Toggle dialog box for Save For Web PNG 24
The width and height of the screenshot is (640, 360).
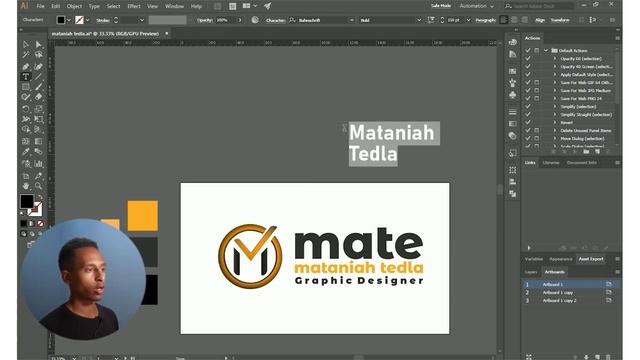coord(537,98)
